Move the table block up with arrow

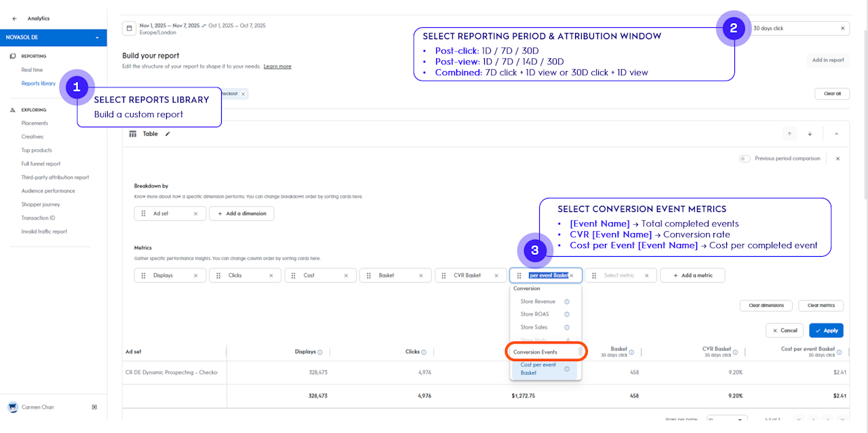pyautogui.click(x=789, y=134)
